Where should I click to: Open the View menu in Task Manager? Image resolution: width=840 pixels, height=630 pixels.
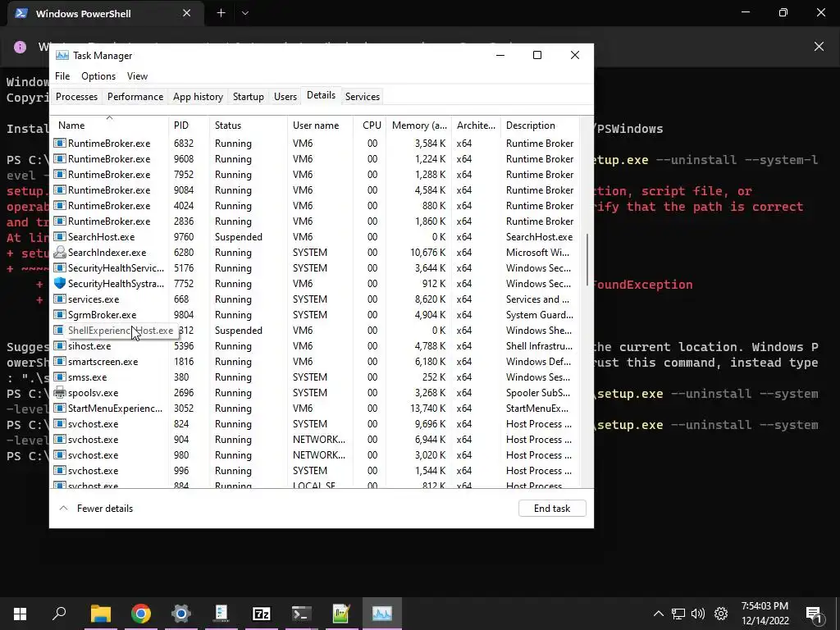[137, 76]
